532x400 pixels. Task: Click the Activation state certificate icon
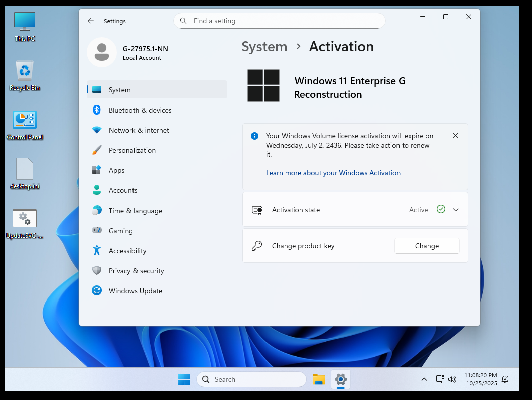(x=257, y=210)
